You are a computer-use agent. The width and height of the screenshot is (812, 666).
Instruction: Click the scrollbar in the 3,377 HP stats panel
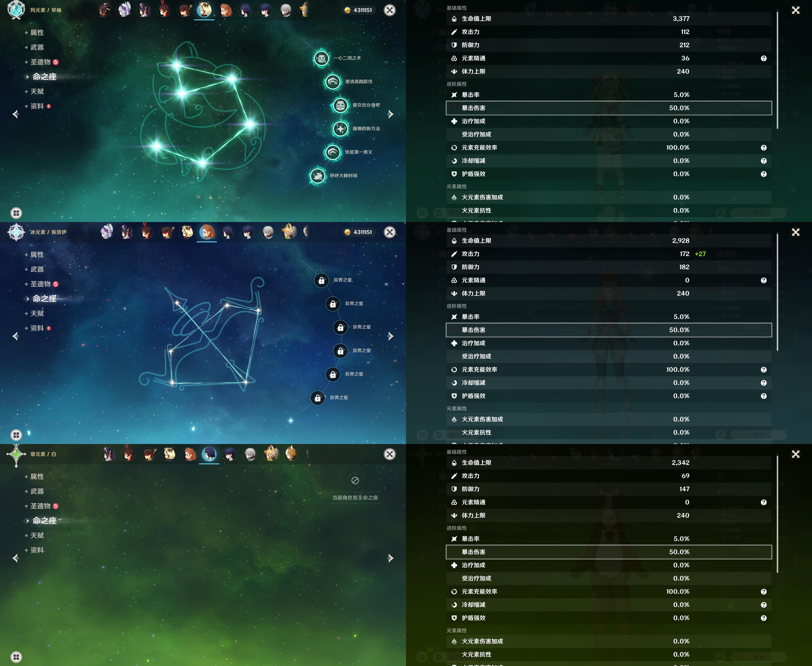tap(778, 70)
